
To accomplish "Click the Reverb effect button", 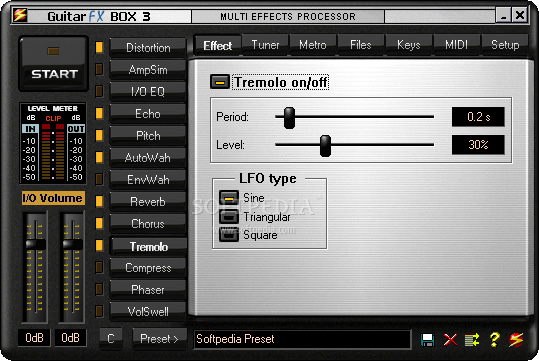I will tap(148, 202).
